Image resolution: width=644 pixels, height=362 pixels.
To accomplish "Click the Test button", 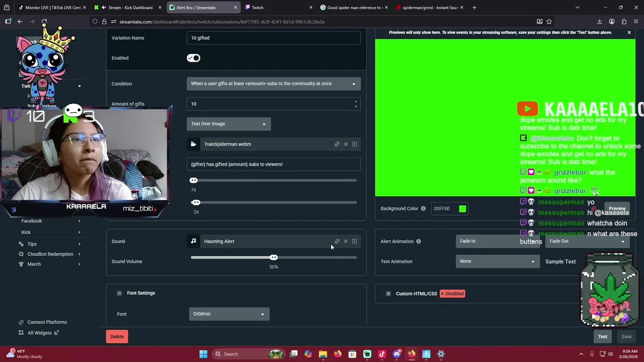I will pos(603,336).
